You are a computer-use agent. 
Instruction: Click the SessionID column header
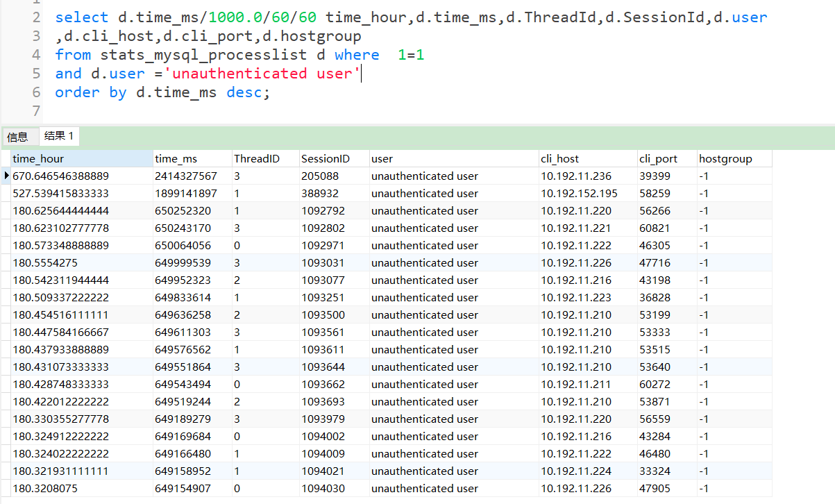coord(334,159)
